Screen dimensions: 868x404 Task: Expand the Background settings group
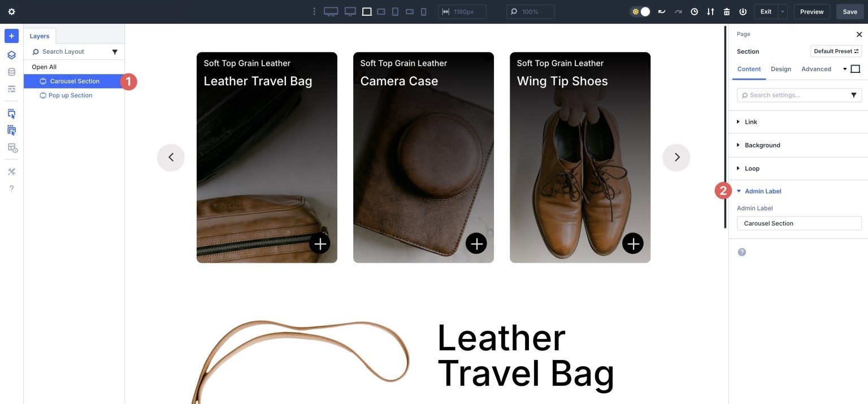(x=762, y=145)
